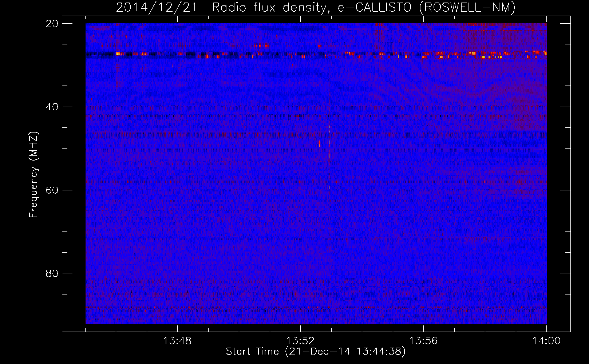Click the '13:48' time tick label
Screen dimensions: 589x364
177,341
